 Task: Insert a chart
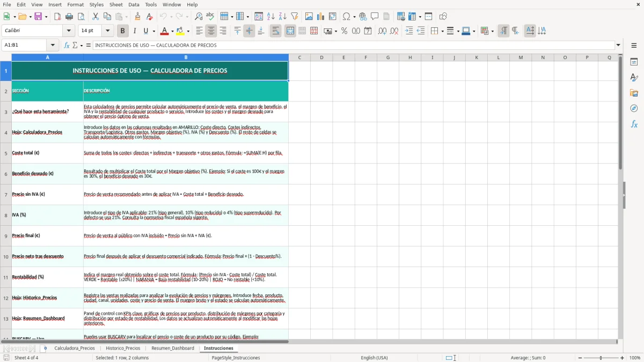point(321,17)
